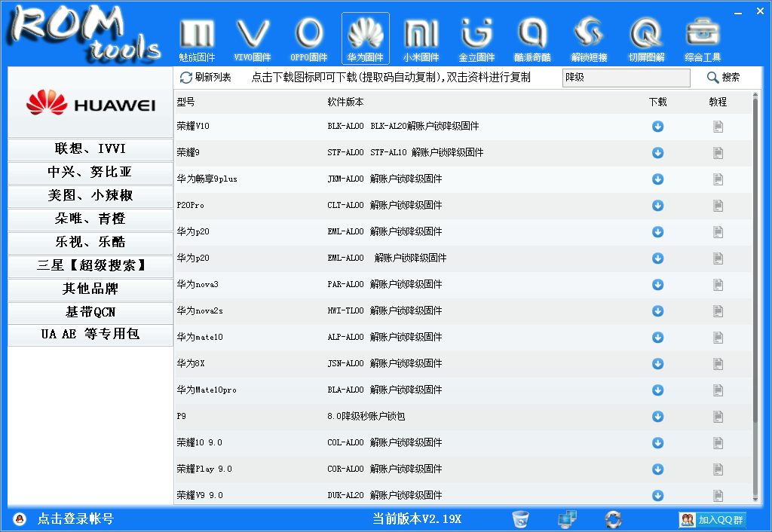Click the network computers icon in status bar
The image size is (772, 532).
(x=567, y=518)
